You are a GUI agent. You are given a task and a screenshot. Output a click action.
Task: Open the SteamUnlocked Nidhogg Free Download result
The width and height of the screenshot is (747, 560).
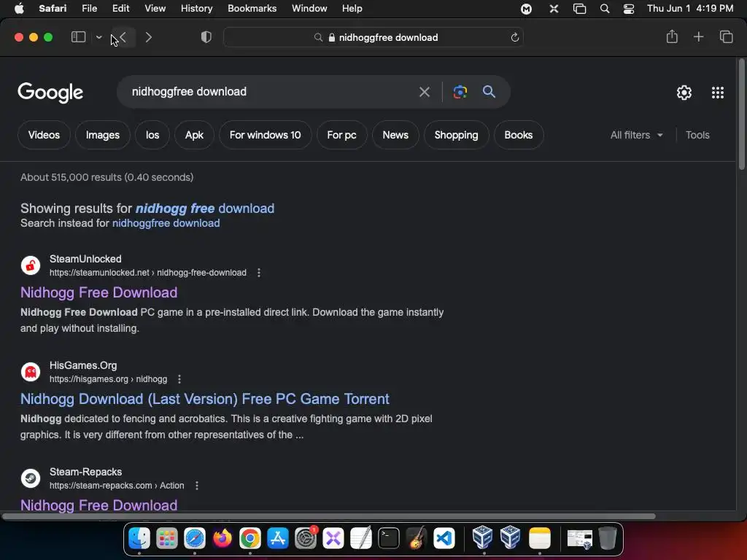click(98, 292)
